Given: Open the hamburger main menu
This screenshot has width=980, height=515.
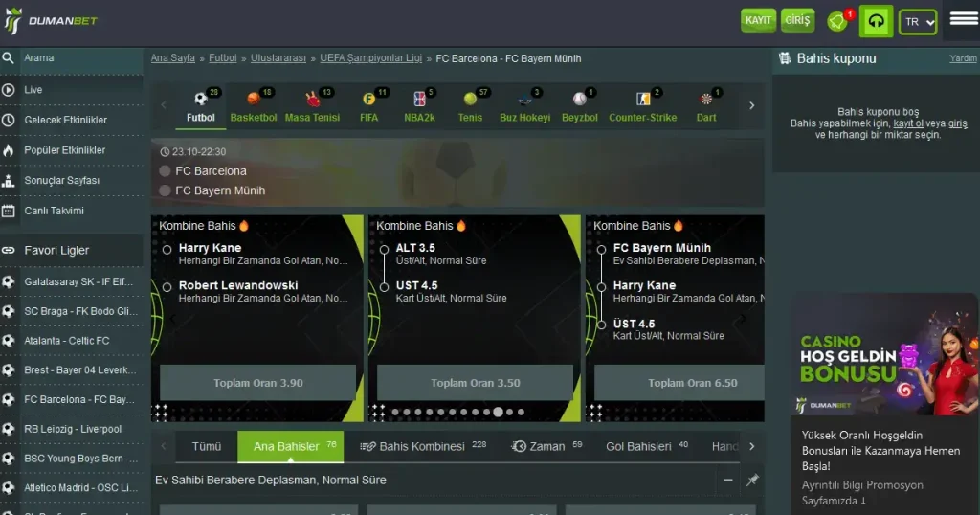Looking at the screenshot, I should pos(963,19).
